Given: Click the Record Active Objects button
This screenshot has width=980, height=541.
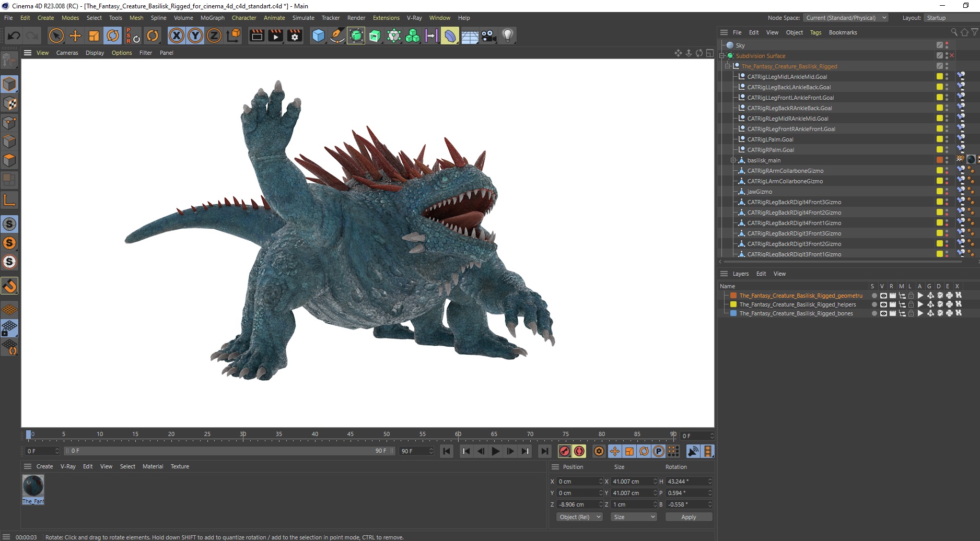Looking at the screenshot, I should tap(565, 451).
